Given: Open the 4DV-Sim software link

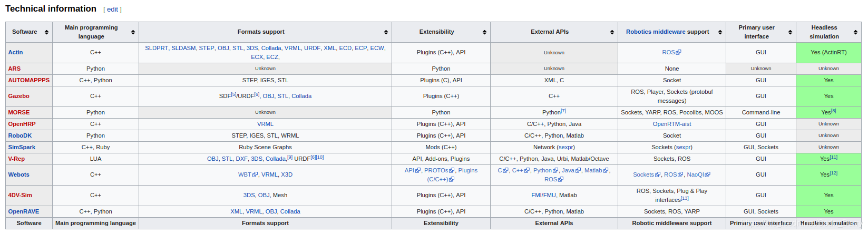Looking at the screenshot, I should click(x=20, y=195).
